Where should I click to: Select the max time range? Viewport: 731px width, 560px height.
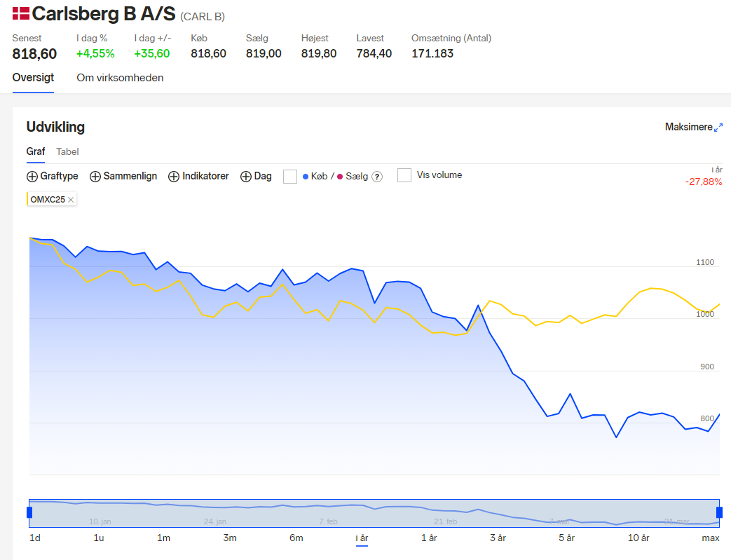711,538
